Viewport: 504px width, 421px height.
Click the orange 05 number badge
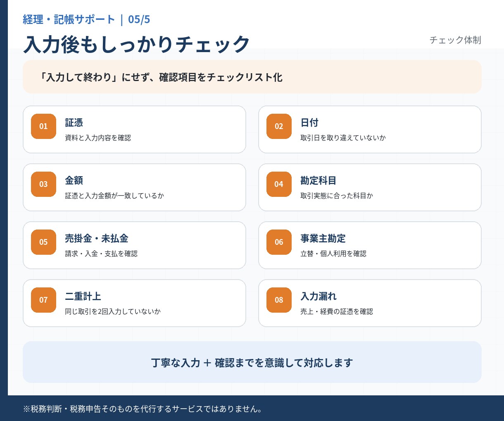(x=43, y=242)
